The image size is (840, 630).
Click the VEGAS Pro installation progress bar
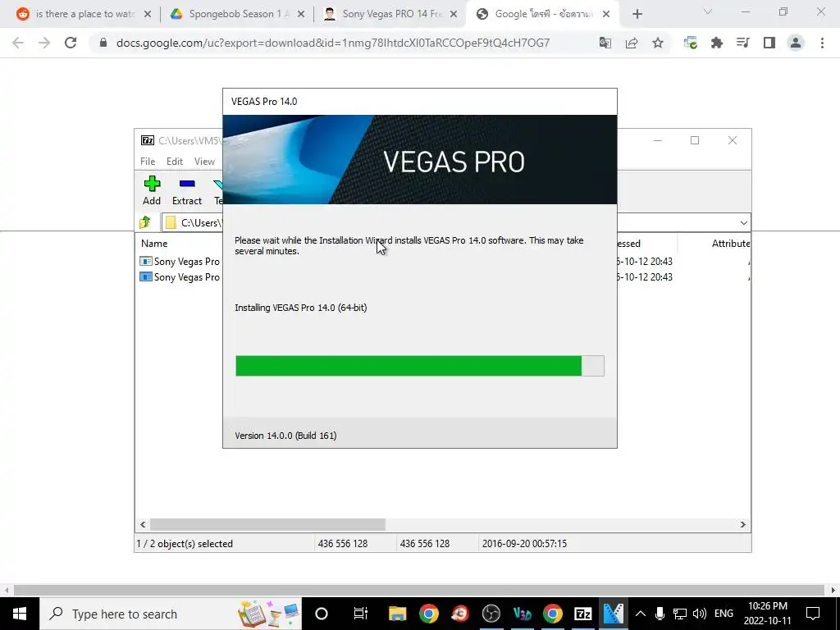[420, 366]
